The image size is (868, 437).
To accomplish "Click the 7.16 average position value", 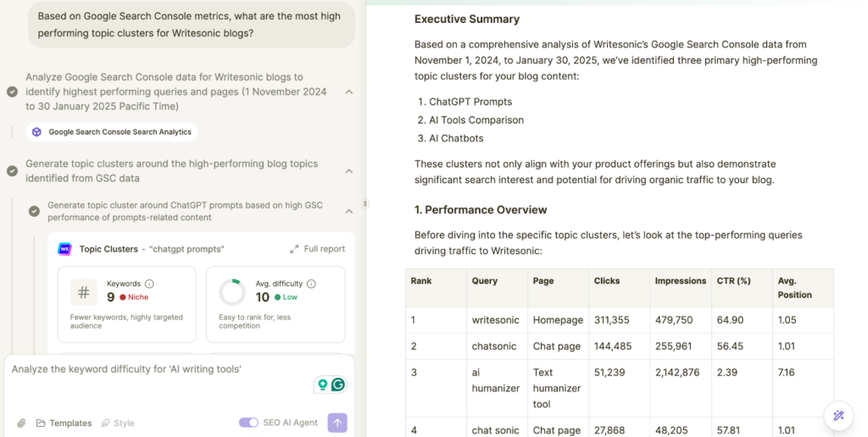I will pyautogui.click(x=786, y=373).
